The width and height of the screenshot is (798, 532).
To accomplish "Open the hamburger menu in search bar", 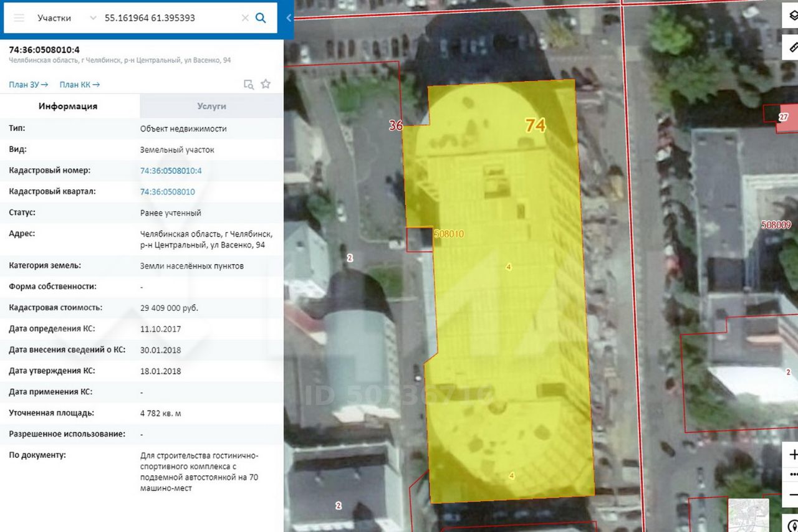I will click(19, 18).
